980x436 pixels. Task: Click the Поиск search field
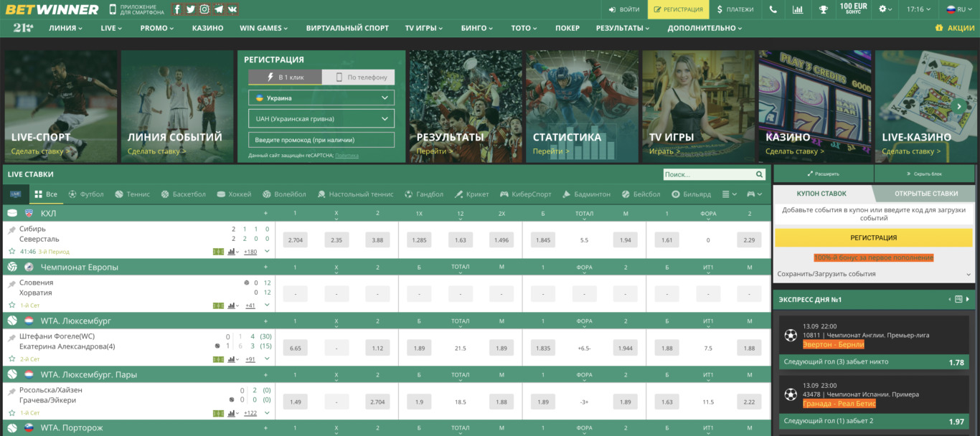click(707, 174)
